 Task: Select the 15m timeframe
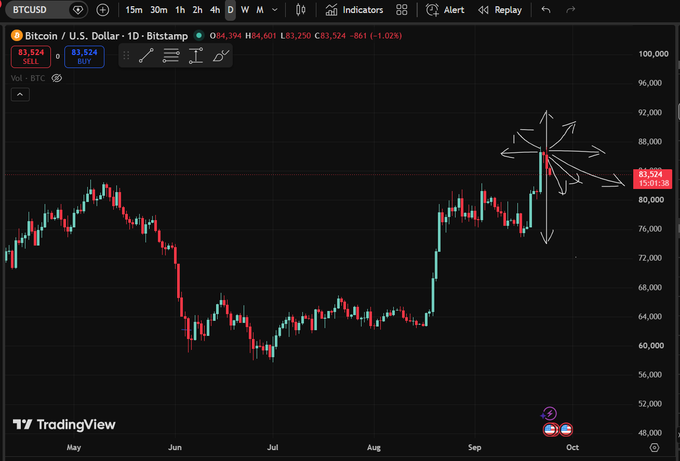point(134,10)
